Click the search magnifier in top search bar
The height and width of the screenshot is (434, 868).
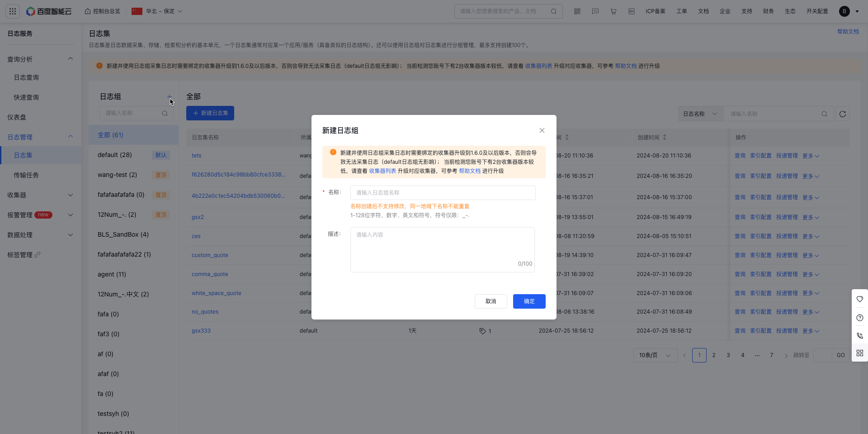click(x=553, y=11)
